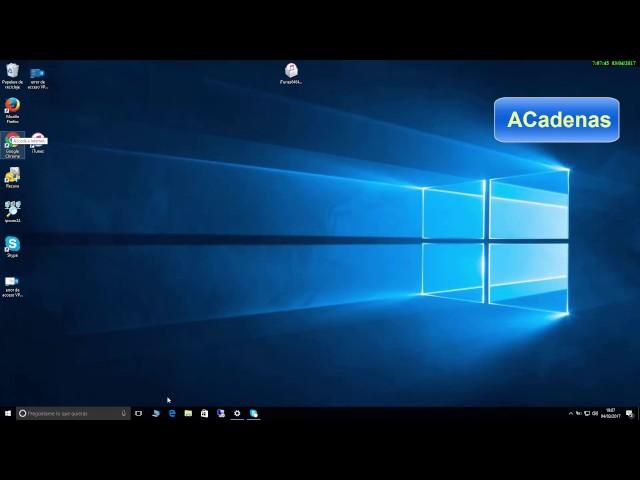Click taskbar icon between Task View and Edge

click(x=156, y=413)
